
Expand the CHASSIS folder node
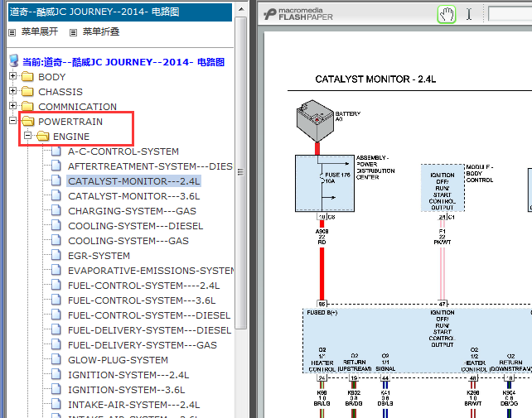pyautogui.click(x=13, y=91)
